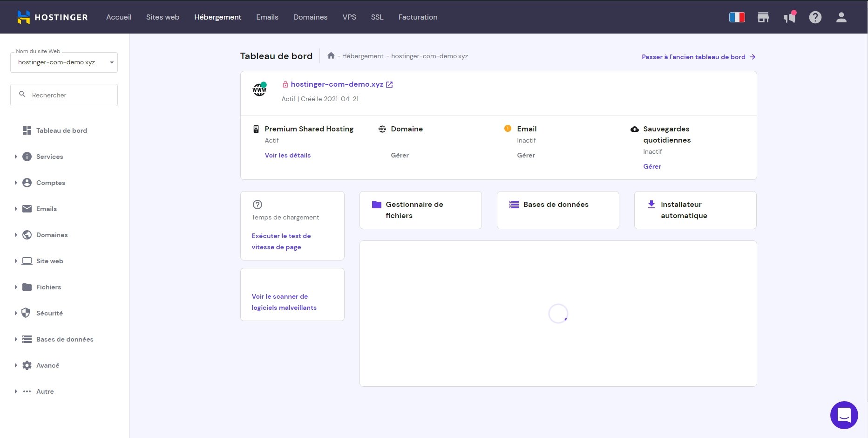Open Sites web in top navigation

click(163, 17)
